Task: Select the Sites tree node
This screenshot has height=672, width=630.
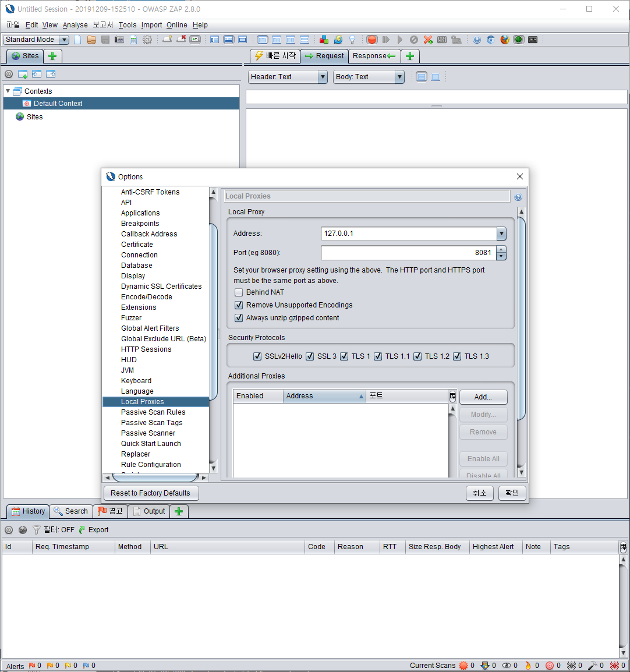Action: coord(30,117)
